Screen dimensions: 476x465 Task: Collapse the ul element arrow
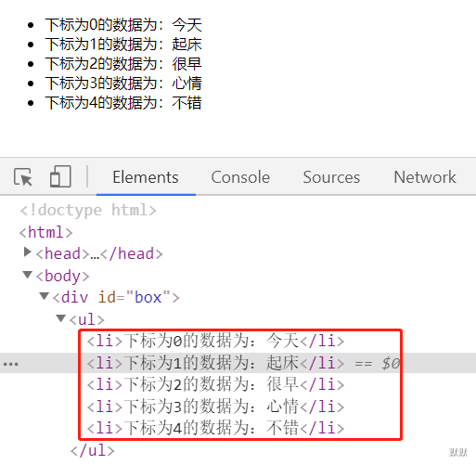pyautogui.click(x=61, y=317)
